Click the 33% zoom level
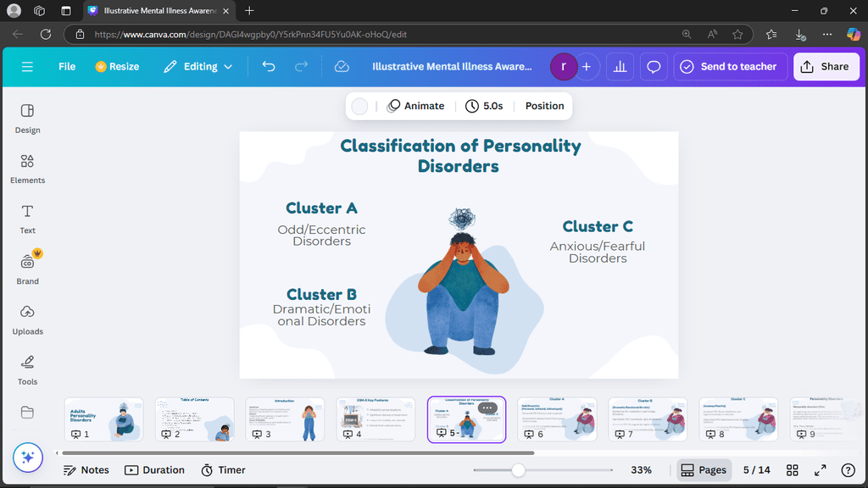The height and width of the screenshot is (488, 868). click(x=641, y=469)
